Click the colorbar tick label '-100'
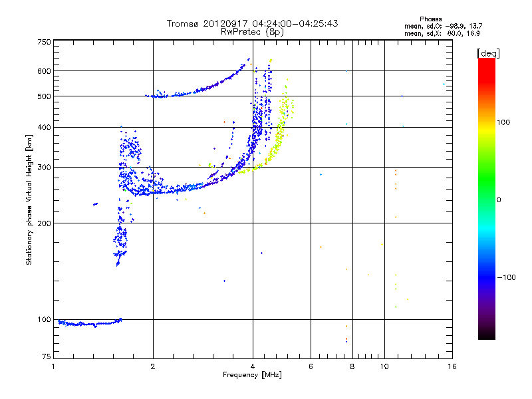The height and width of the screenshot is (399, 532). [506, 277]
